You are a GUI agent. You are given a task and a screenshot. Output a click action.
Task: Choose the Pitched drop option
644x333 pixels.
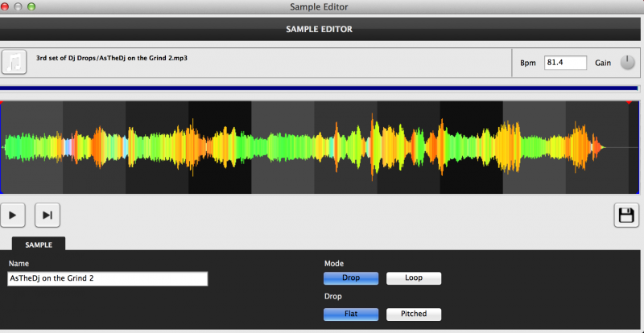(x=414, y=314)
